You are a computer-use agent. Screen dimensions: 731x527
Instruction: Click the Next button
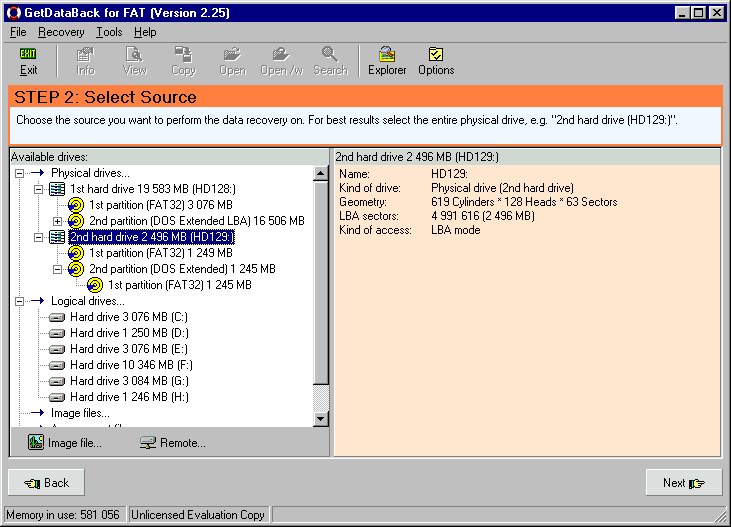pos(684,483)
